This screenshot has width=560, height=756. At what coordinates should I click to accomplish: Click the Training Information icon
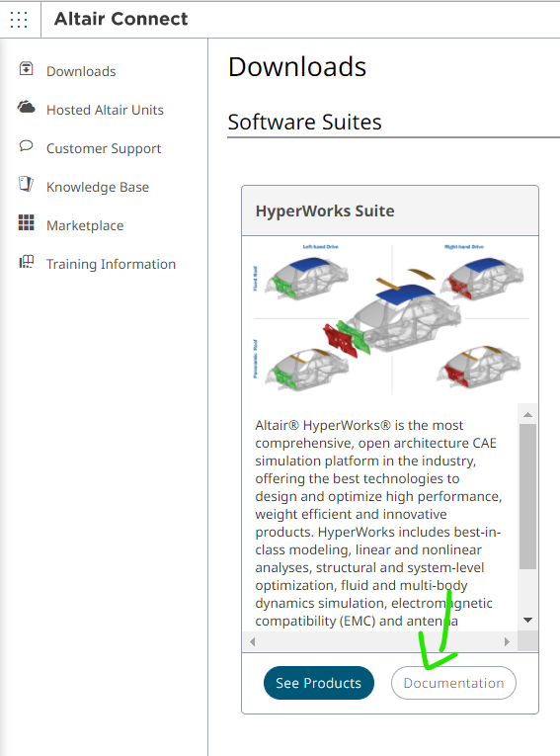point(26,261)
